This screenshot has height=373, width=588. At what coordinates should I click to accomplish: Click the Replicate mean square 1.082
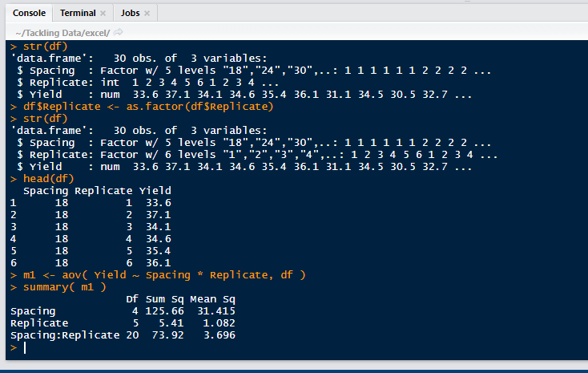(x=219, y=323)
